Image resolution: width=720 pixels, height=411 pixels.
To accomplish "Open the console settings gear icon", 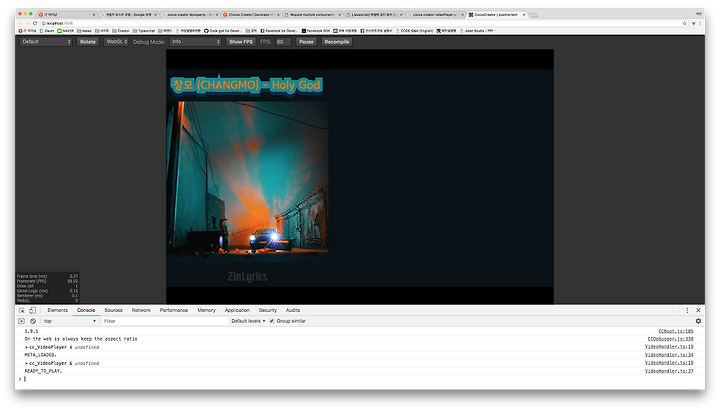I will point(698,321).
